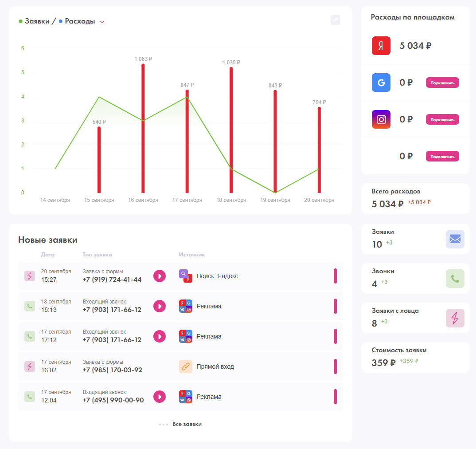Click lightning icon of 20 сентября 15:27 row
This screenshot has height=449, width=476.
tap(29, 276)
